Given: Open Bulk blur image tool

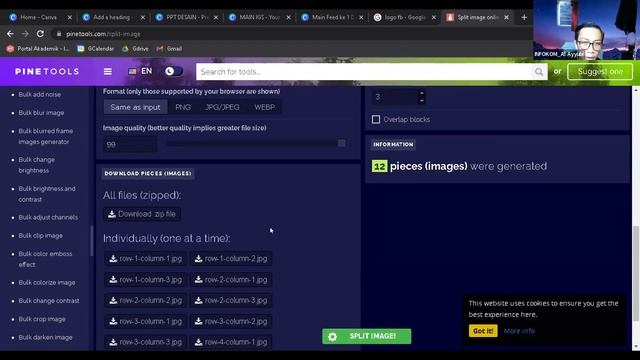Looking at the screenshot, I should 41,113.
